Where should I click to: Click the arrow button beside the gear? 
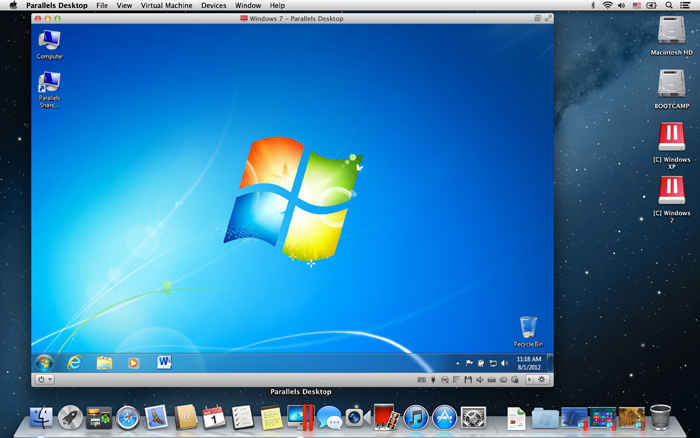(530, 380)
